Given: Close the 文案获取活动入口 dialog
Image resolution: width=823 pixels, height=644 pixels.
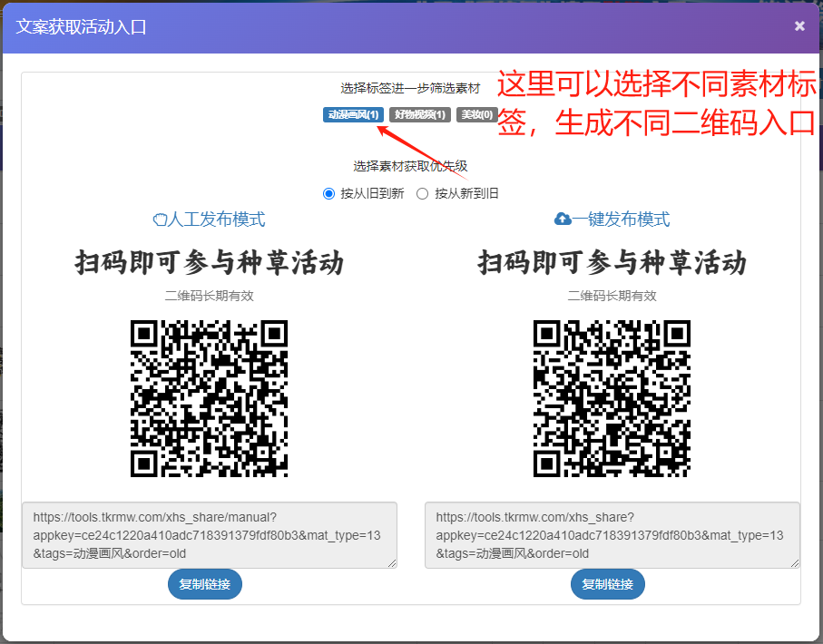Looking at the screenshot, I should click(x=799, y=25).
